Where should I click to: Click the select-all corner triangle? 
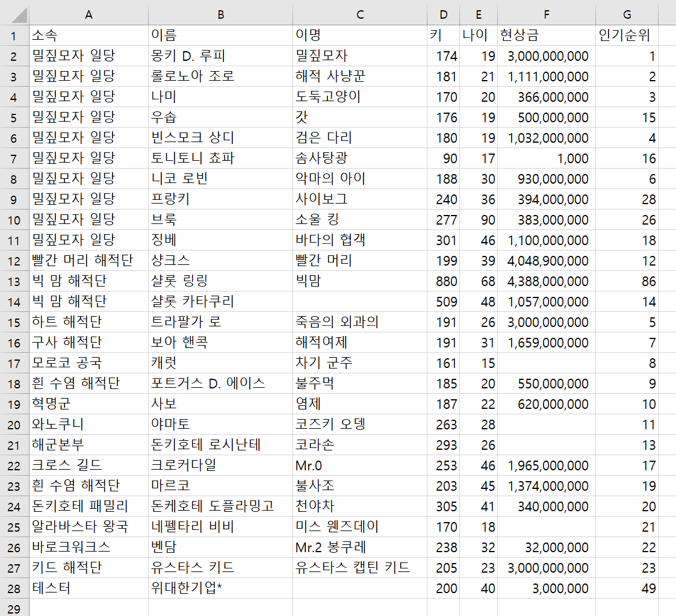coord(19,15)
